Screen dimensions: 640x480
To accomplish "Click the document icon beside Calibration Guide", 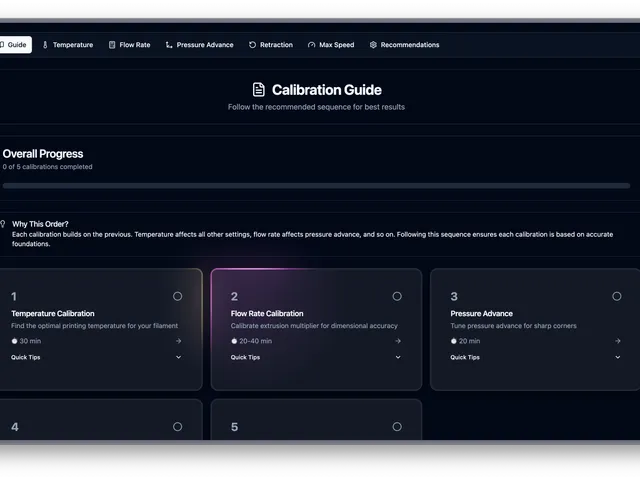I will point(258,90).
